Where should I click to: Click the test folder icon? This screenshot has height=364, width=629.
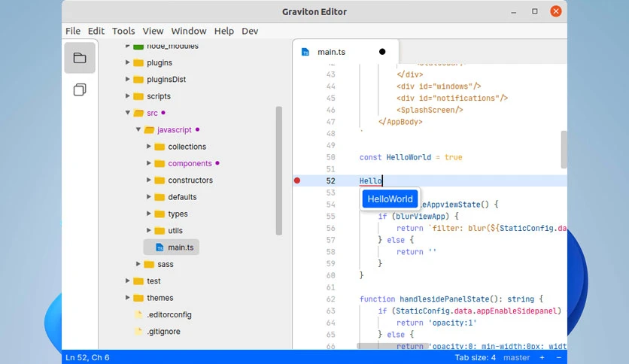click(138, 281)
